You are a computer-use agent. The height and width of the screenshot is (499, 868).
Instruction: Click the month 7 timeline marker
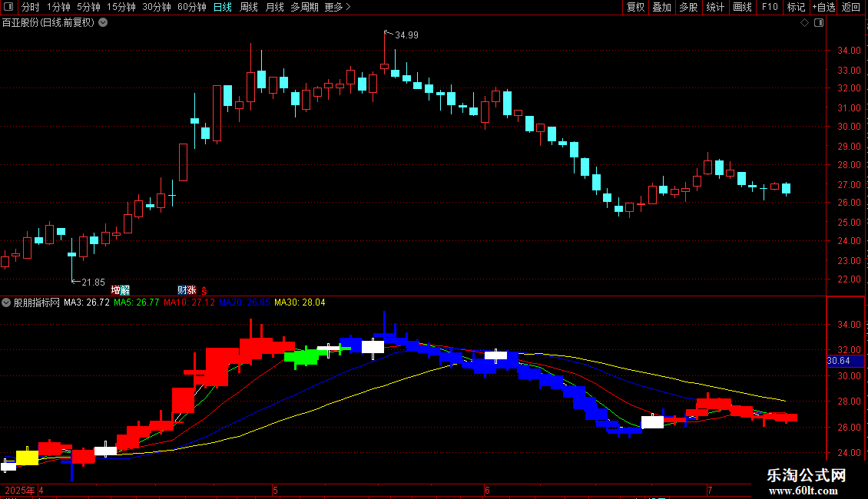tap(710, 490)
